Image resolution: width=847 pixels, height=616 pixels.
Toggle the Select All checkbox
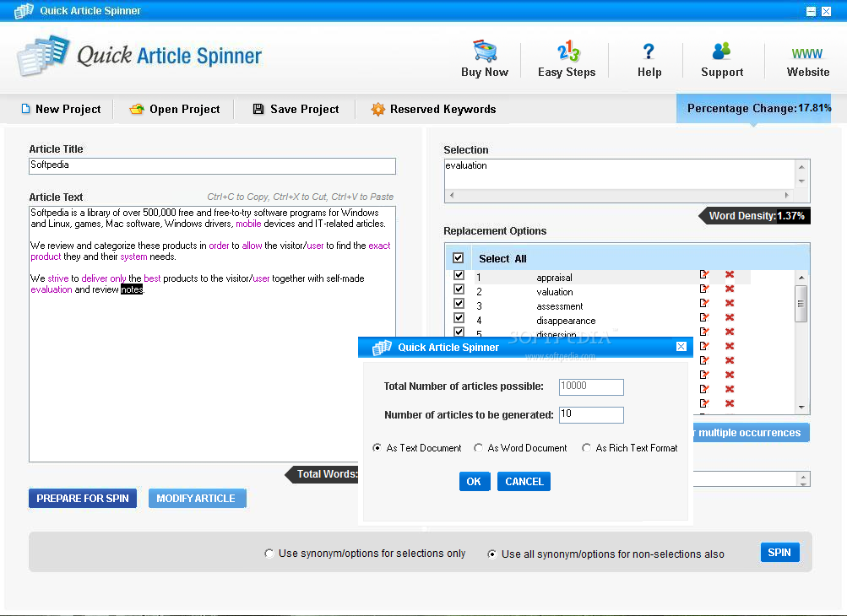tap(458, 258)
